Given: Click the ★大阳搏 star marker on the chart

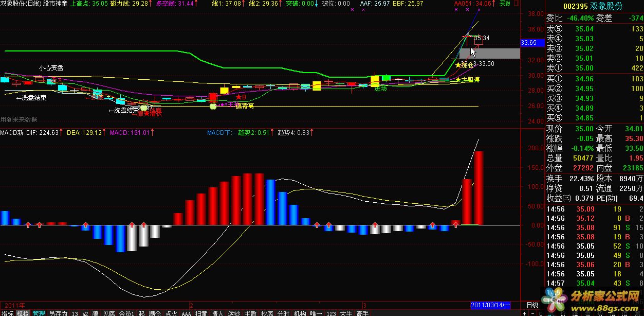Looking at the screenshot, I should 467,80.
